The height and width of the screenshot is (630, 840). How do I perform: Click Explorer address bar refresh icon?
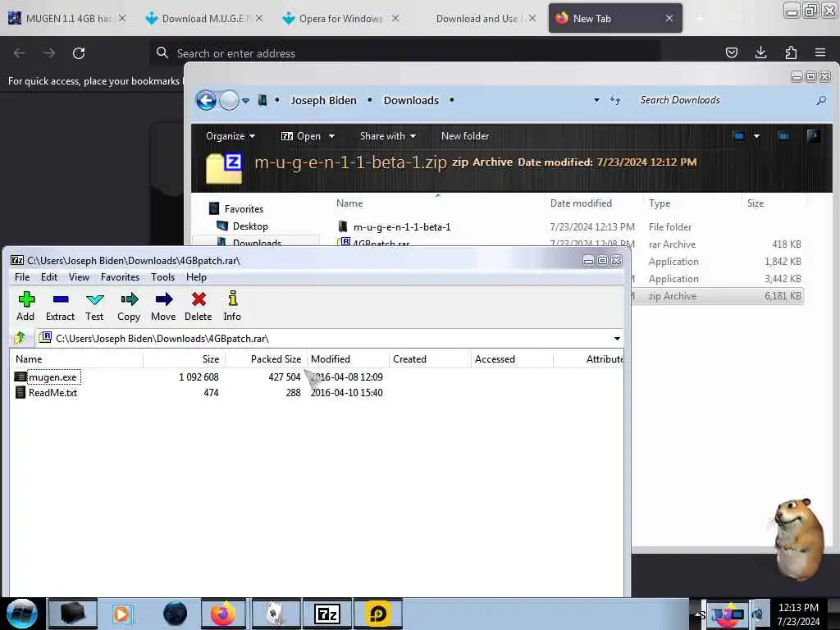tap(615, 100)
